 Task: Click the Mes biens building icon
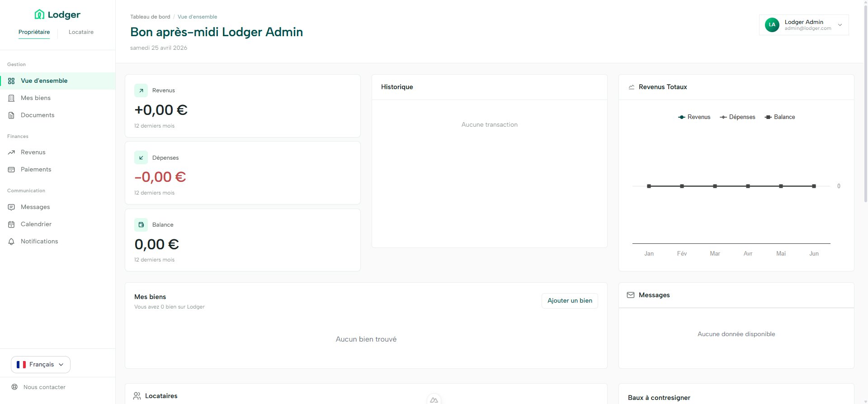(11, 98)
